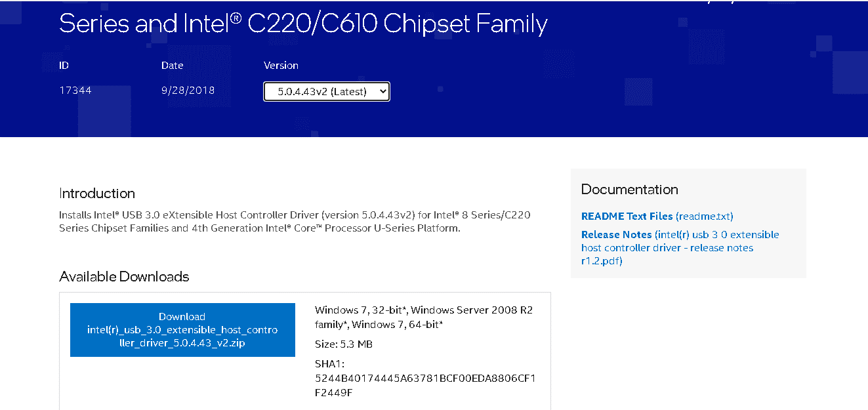
Task: Click the release notes r1.2.pdf hyperlink
Action: pyautogui.click(x=601, y=260)
